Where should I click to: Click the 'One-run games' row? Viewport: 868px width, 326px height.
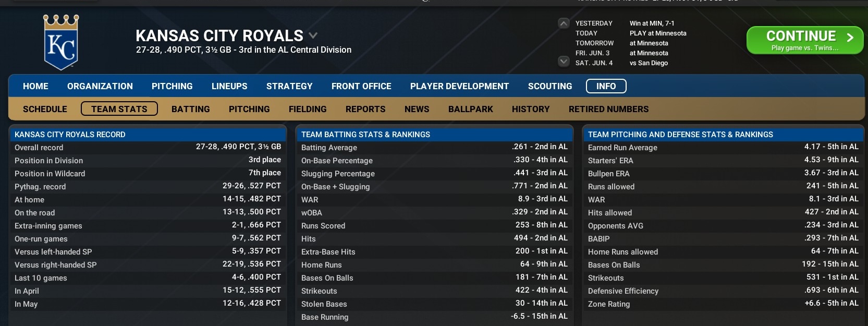tap(148, 238)
